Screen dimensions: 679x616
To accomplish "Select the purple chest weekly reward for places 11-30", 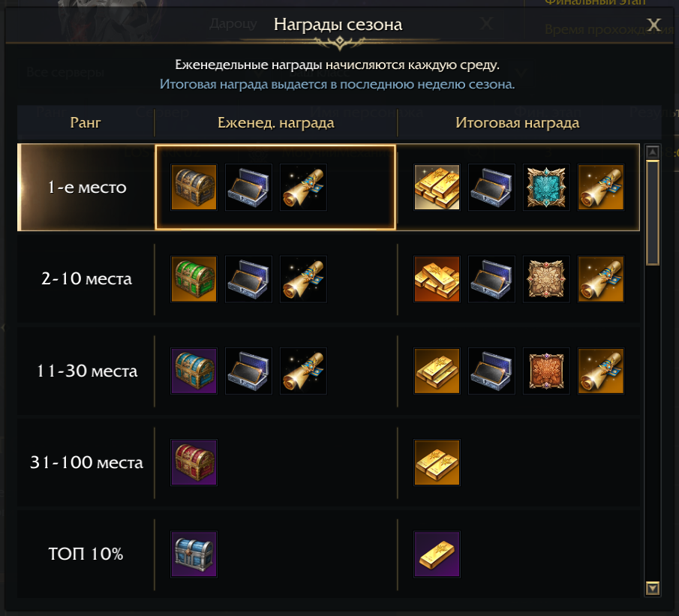I will [194, 371].
